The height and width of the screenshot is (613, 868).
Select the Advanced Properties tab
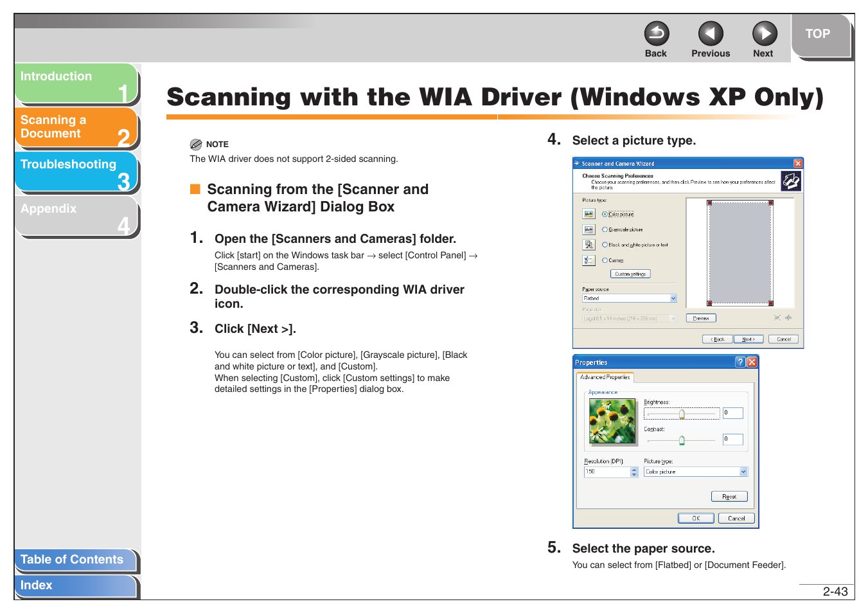tap(605, 377)
